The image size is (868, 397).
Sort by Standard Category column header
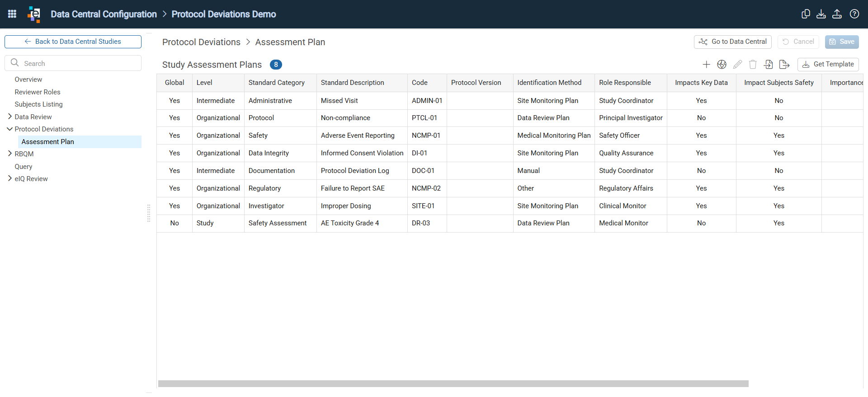click(280, 83)
